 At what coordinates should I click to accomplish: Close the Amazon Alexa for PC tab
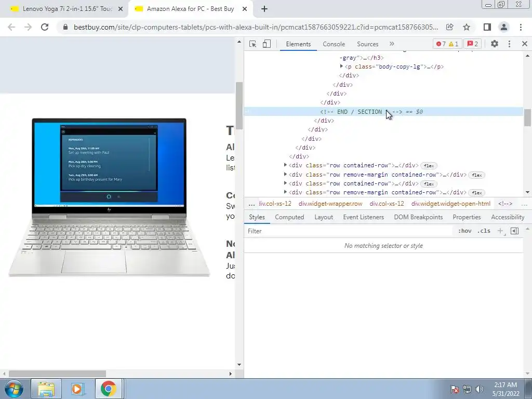245,9
